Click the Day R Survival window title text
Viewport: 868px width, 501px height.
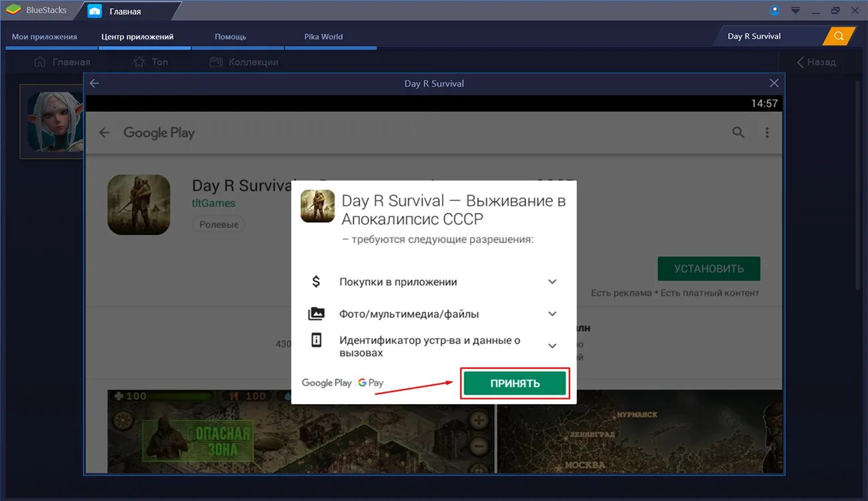click(434, 83)
